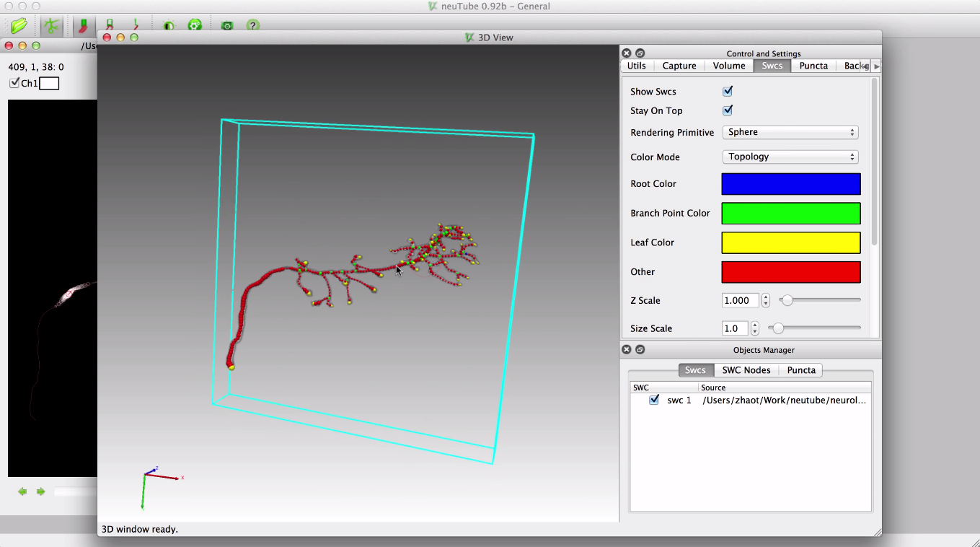Select the Puncta tab in Objects Manager

[x=801, y=370]
